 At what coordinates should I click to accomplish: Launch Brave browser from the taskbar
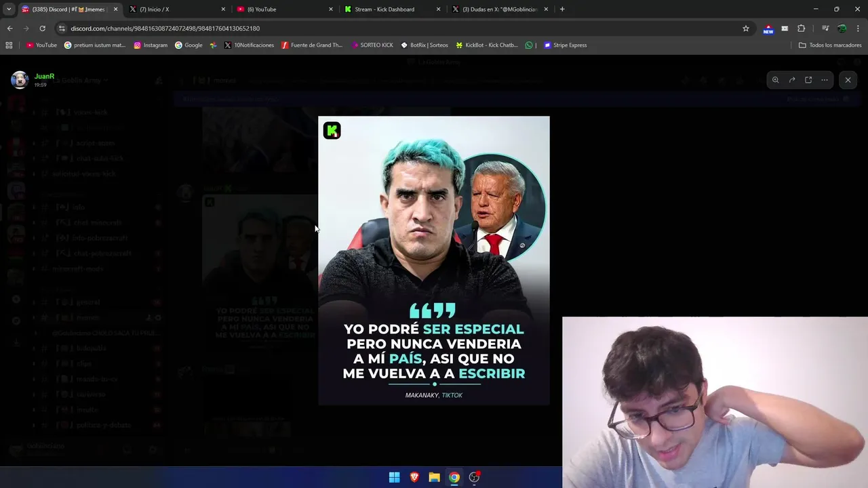pyautogui.click(x=414, y=477)
